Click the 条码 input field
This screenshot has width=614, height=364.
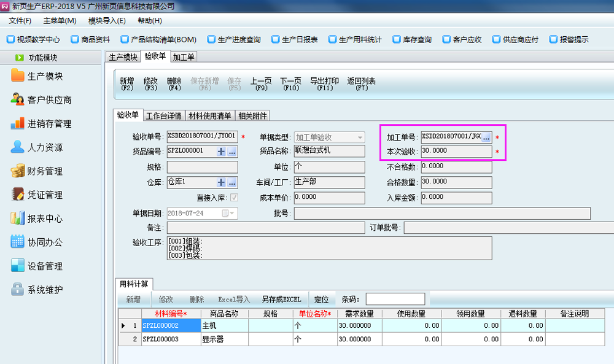pos(395,299)
